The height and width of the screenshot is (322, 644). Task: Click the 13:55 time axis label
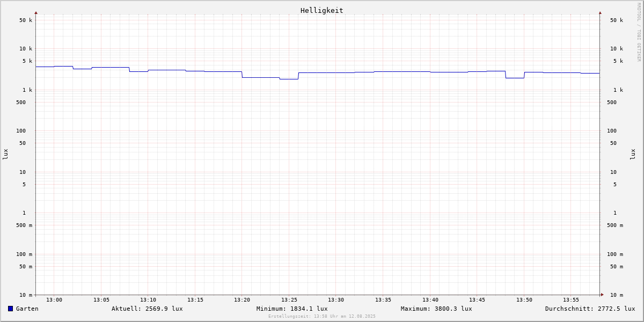click(571, 300)
